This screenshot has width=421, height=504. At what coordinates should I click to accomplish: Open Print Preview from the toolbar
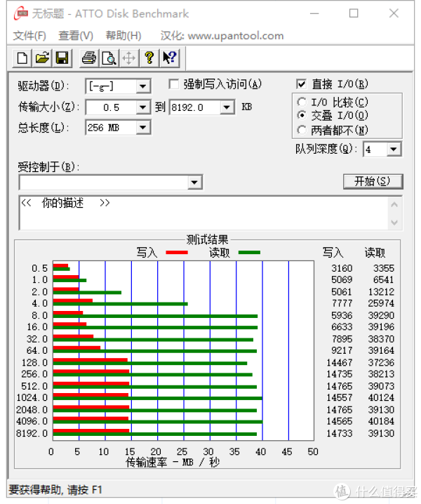click(x=109, y=58)
